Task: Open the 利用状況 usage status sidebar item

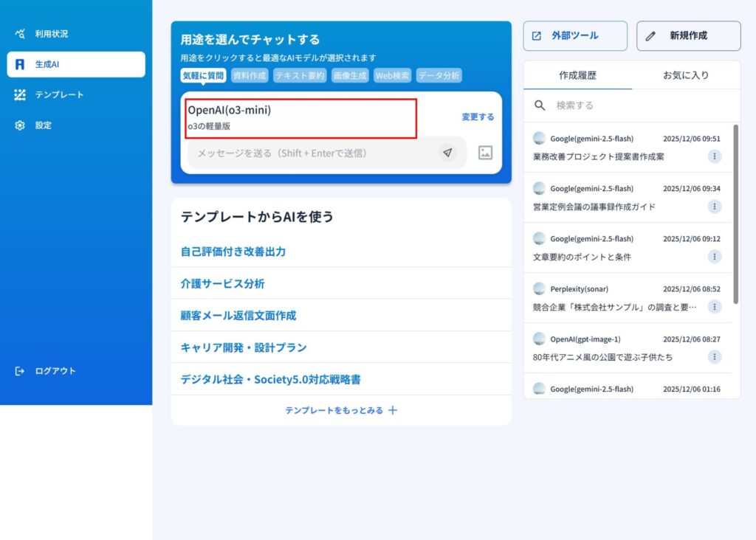Action: point(51,34)
